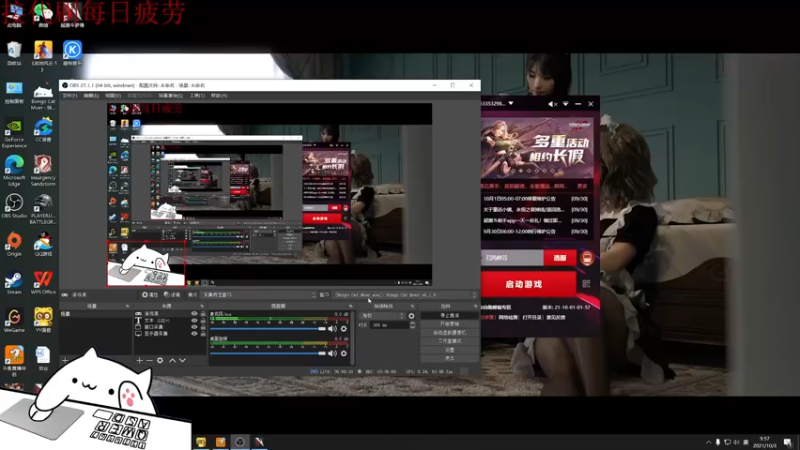This screenshot has width=800, height=450.
Task: Click the QR code icon in game launcher
Action: click(x=586, y=283)
